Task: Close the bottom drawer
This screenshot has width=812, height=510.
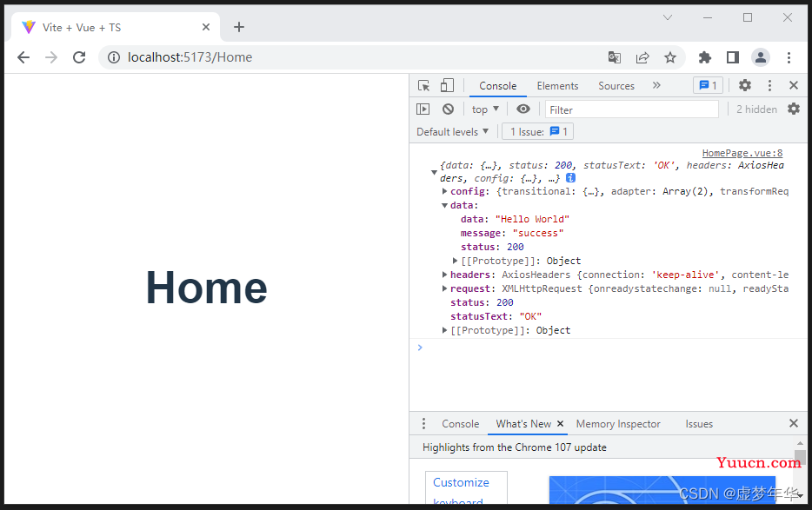Action: 794,423
